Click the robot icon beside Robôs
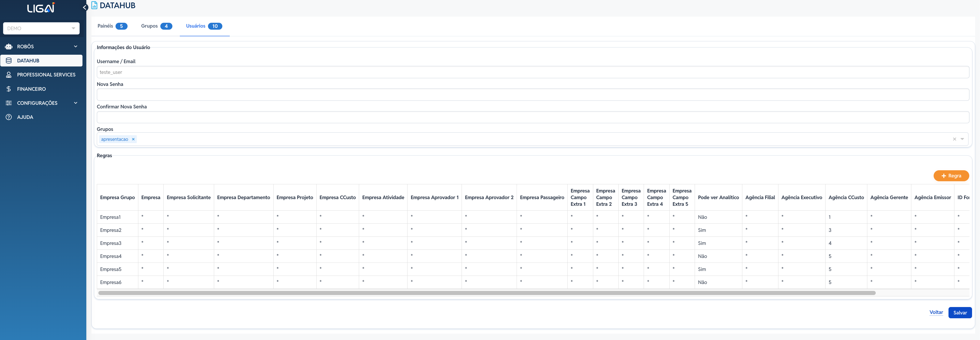Screen dimensions: 980x340 tap(9, 46)
